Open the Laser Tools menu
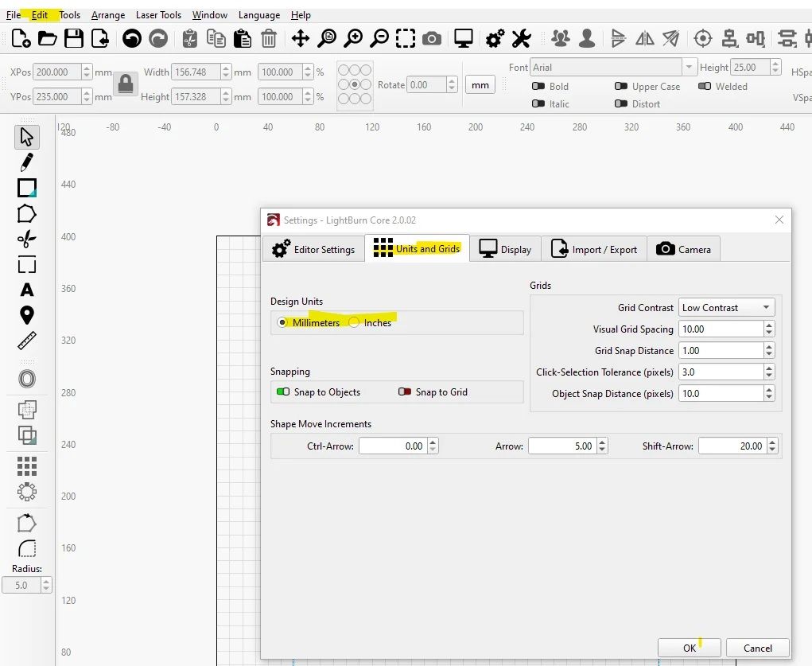 tap(158, 15)
